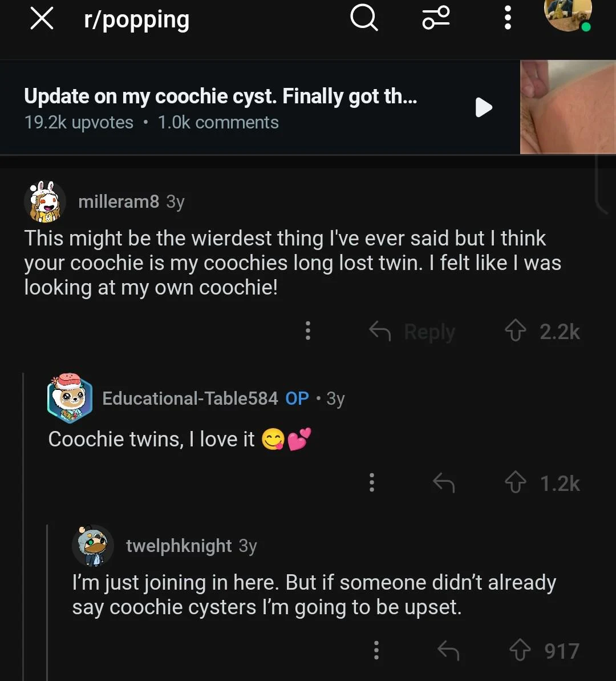Open the post thumbnail image
Screen dimensions: 616x681
[x=568, y=107]
